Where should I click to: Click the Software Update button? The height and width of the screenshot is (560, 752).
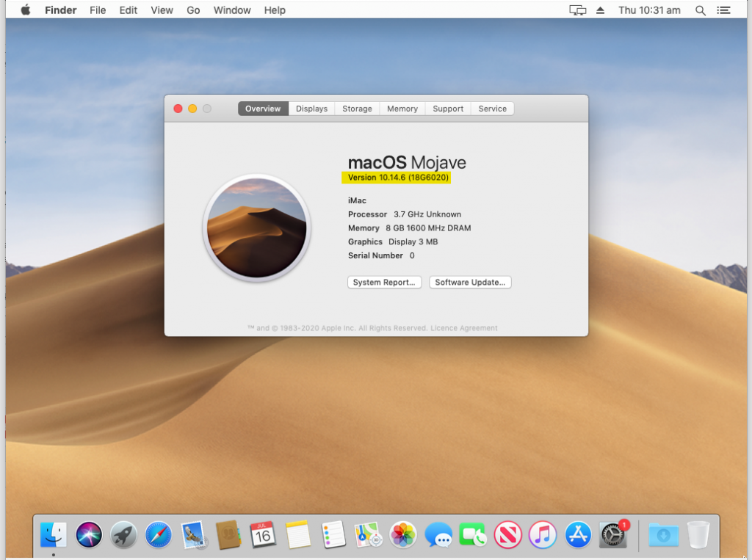click(470, 283)
